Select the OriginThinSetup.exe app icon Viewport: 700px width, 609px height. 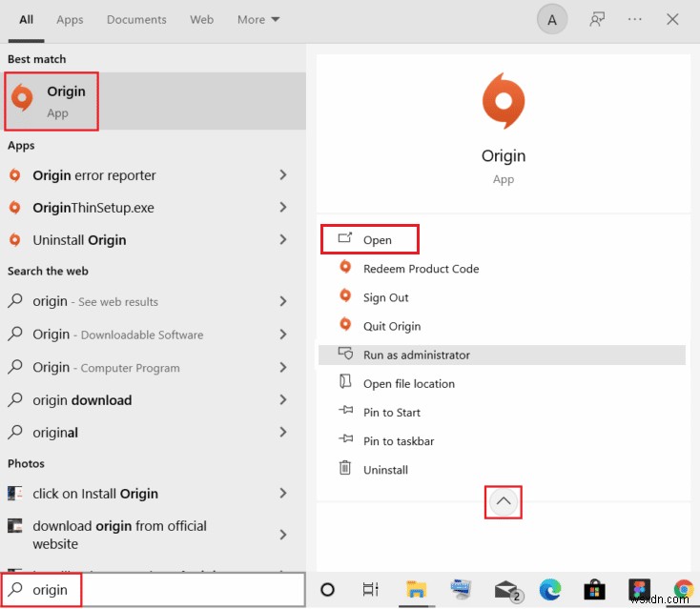14,208
